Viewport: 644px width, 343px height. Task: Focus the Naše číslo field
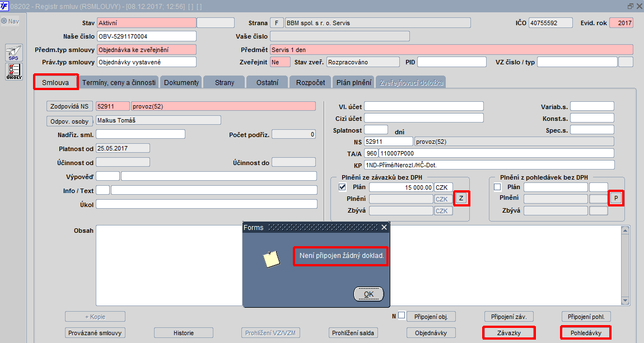(x=146, y=36)
